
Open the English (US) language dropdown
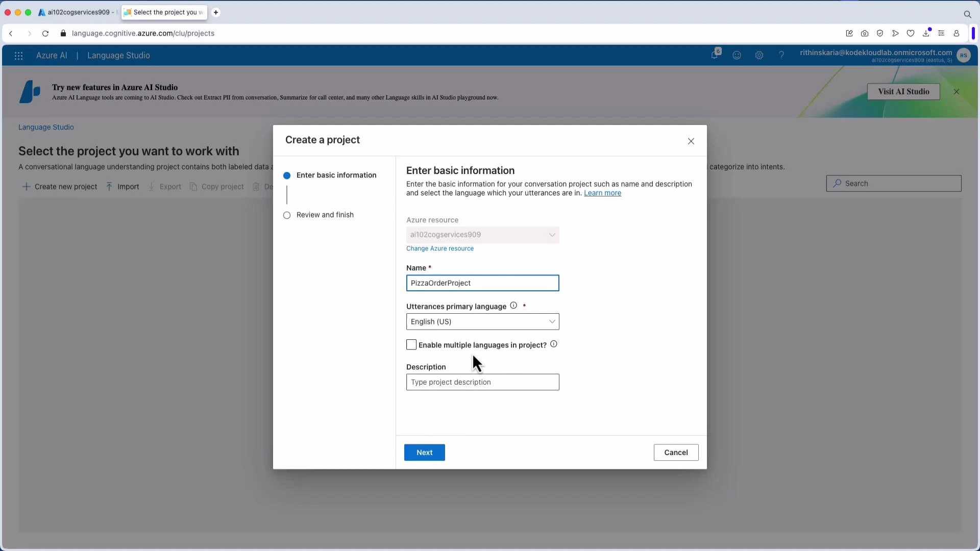tap(552, 321)
